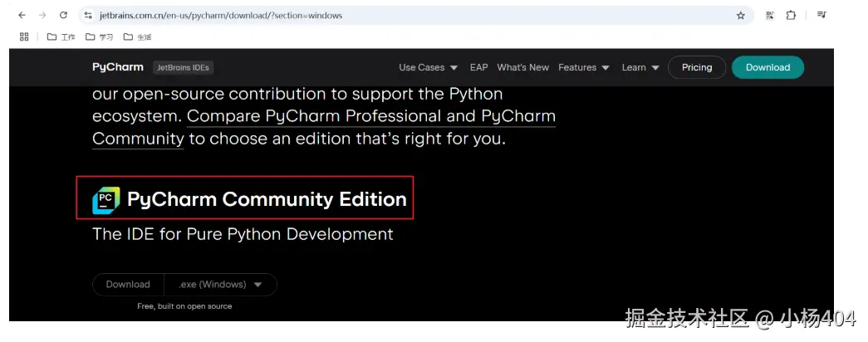This screenshot has width=868, height=342.
Task: Open the QR code extension icon
Action: coord(769,16)
